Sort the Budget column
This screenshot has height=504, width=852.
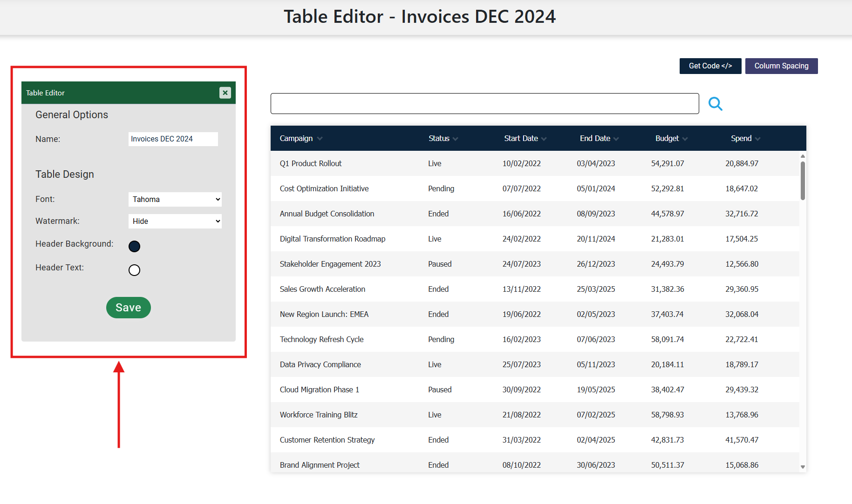(x=685, y=138)
